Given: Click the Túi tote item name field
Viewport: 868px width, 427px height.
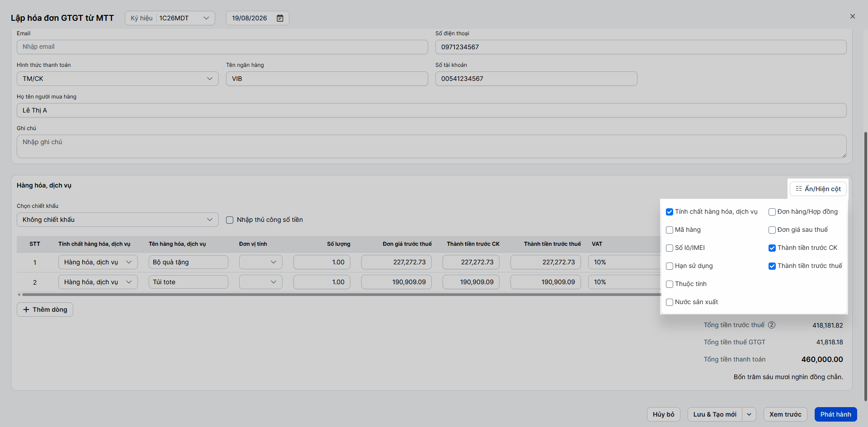Looking at the screenshot, I should coord(189,282).
